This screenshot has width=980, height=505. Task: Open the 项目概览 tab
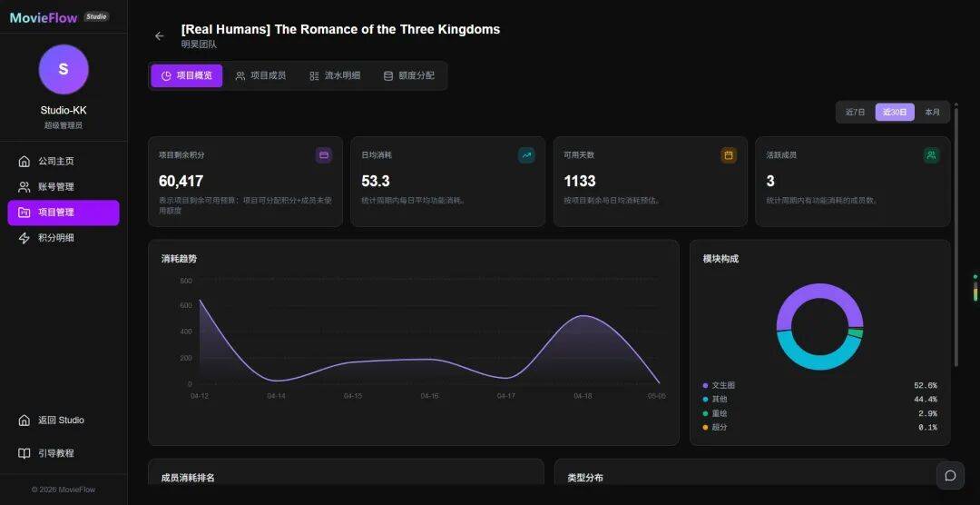click(186, 75)
